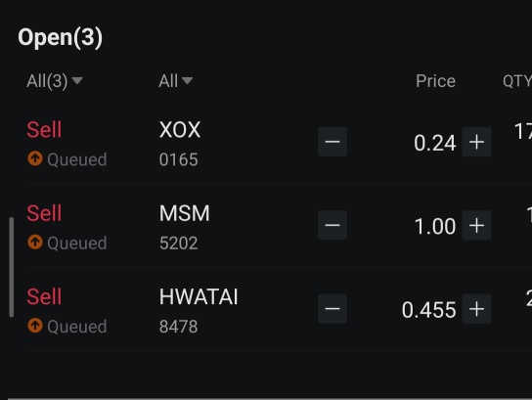532x400 pixels.
Task: Select the MSM 5202 stock name
Action: pyautogui.click(x=184, y=213)
